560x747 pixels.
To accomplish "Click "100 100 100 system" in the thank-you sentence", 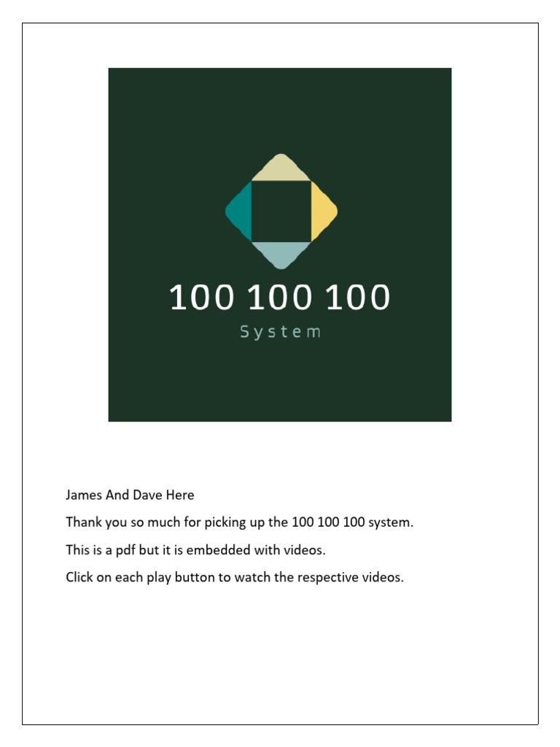I will pyautogui.click(x=352, y=523).
